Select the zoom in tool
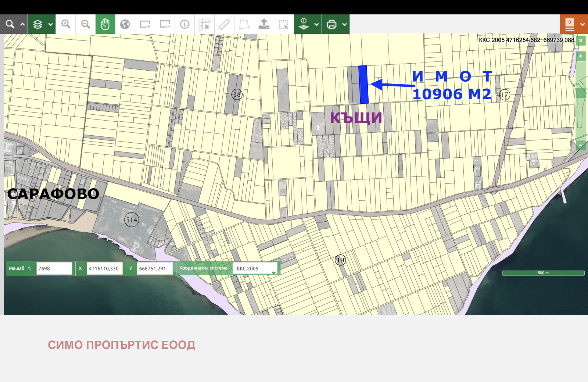Viewport: 588px width, 382px height. coord(66,24)
